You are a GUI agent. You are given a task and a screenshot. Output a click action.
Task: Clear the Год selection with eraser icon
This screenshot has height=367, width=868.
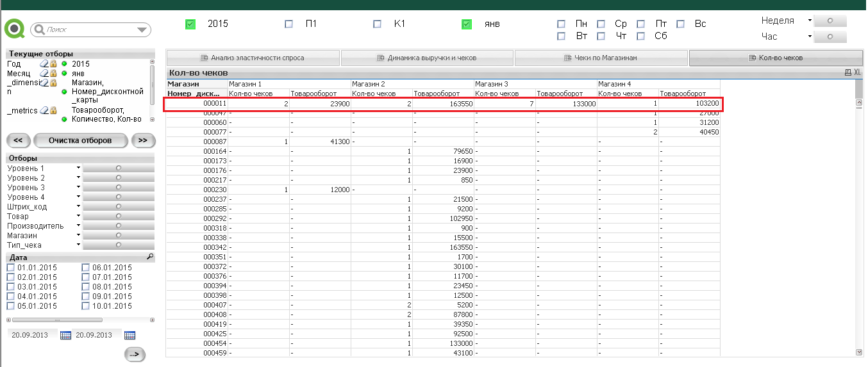[44, 64]
